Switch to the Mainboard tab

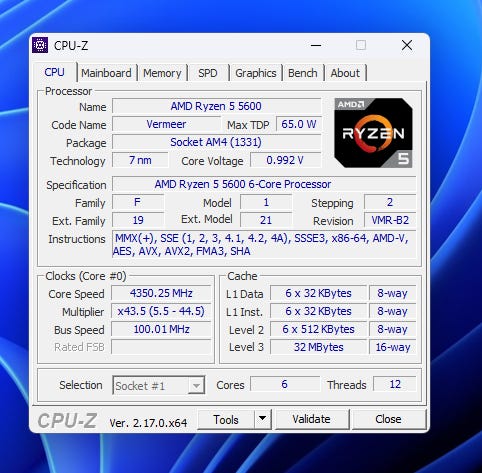[106, 73]
